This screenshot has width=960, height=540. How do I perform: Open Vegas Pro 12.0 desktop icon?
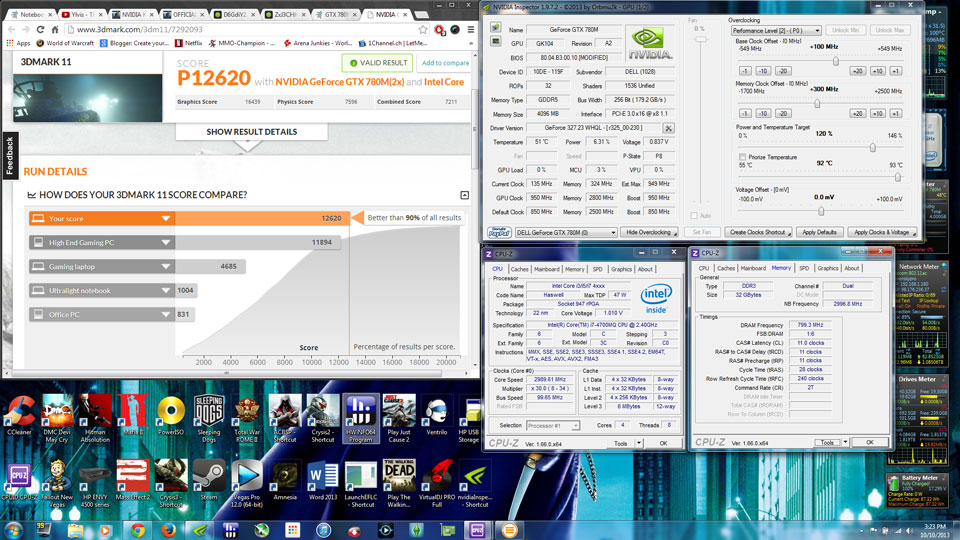click(247, 482)
